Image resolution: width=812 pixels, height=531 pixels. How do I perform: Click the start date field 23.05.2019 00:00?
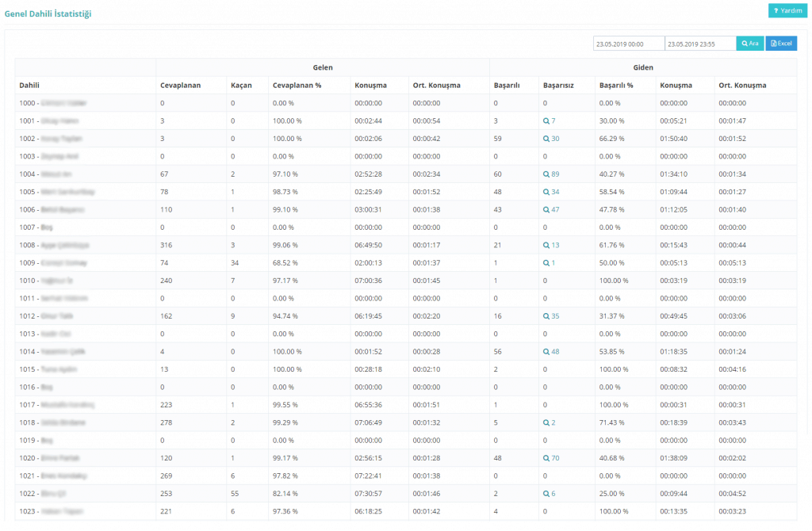point(629,44)
